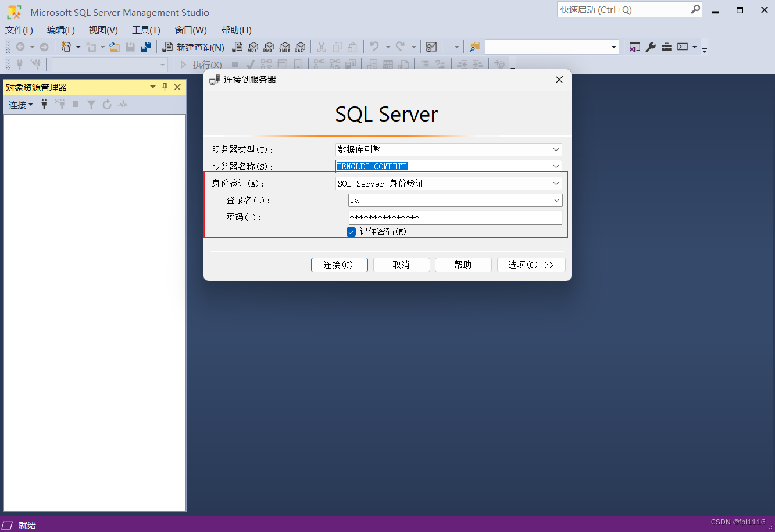
Task: Open the 服务器类型 dropdown
Action: [x=556, y=149]
